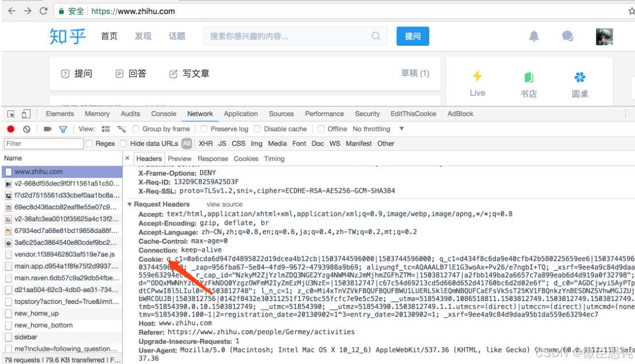Click view source link in Request Headers

click(224, 204)
